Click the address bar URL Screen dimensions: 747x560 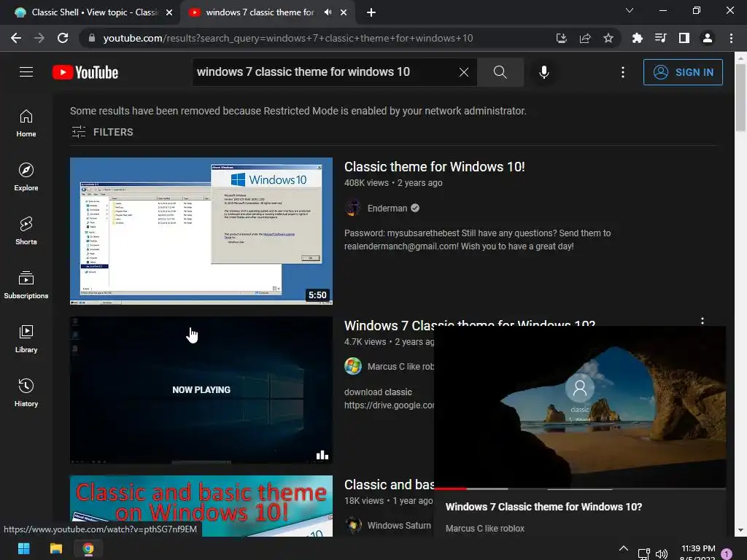point(287,38)
